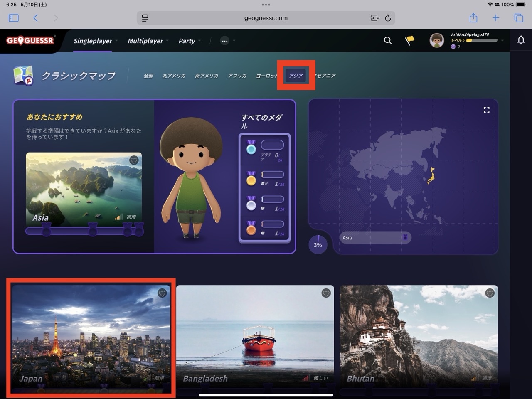
Task: Click the Asia medal progress bar
Action: pyautogui.click(x=84, y=231)
